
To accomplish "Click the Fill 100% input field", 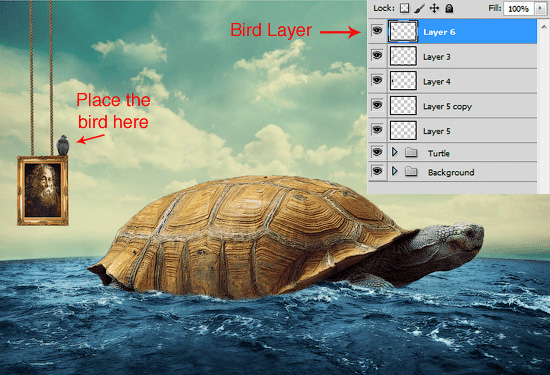I will [x=519, y=8].
